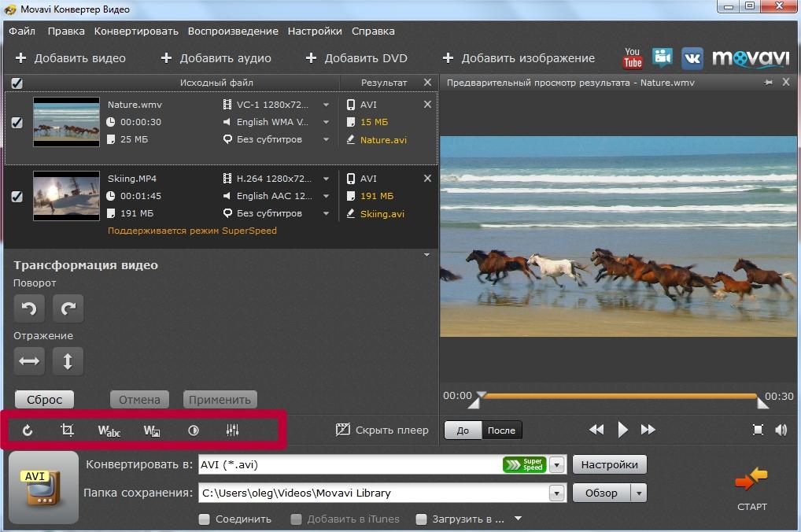Click the right trim marker on timeline
Viewport: 801px width, 532px height.
762,401
